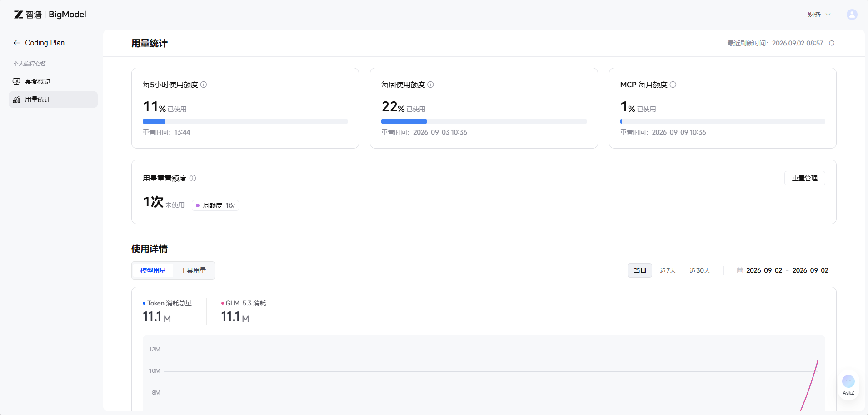
Task: Expand the 财务 dropdown menu
Action: [819, 15]
